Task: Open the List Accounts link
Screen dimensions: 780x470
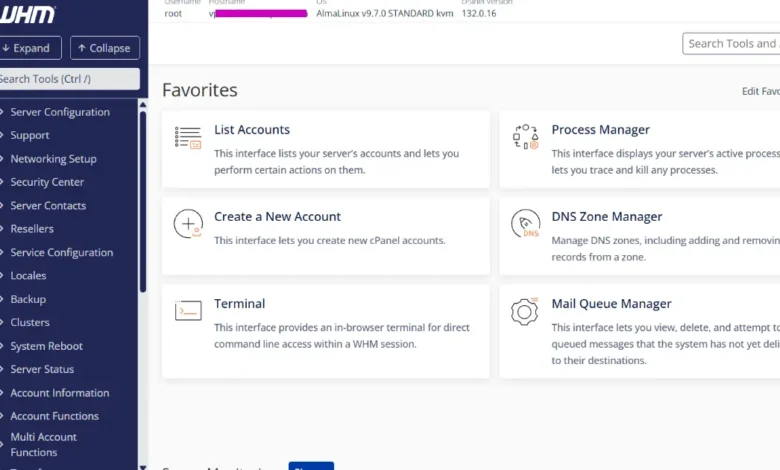Action: click(252, 130)
